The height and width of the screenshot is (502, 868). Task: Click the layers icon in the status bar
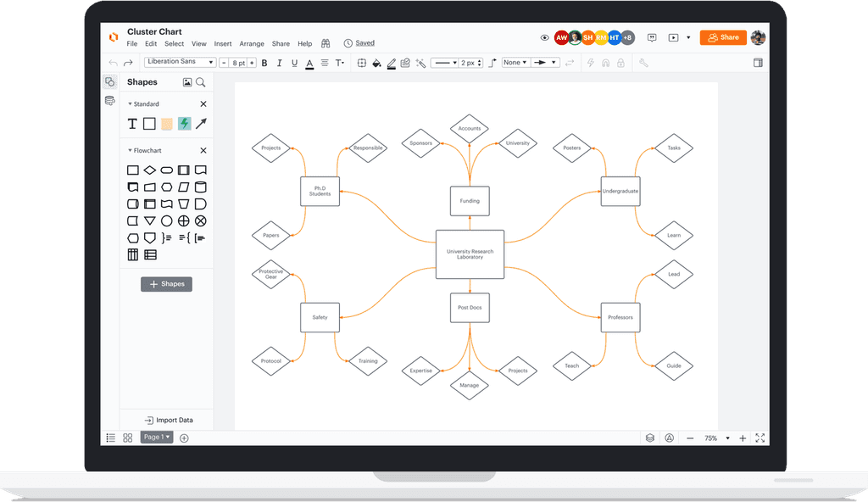649,438
